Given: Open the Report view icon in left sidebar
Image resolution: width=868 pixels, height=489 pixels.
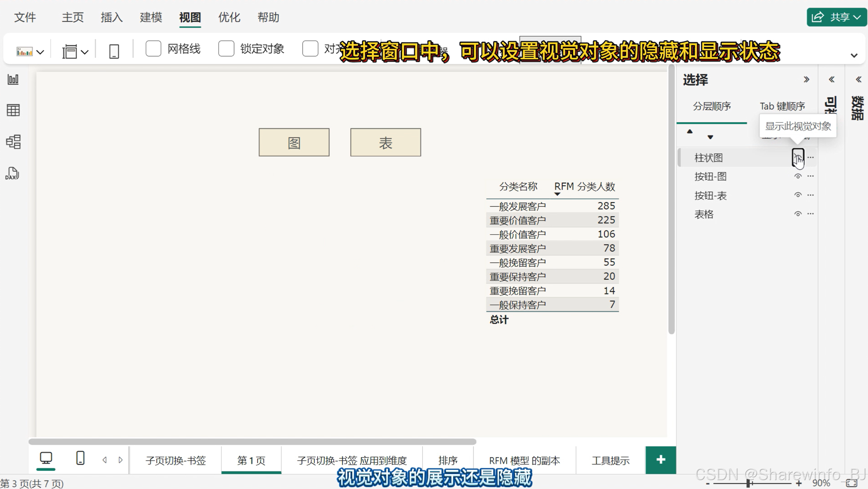Looking at the screenshot, I should pos(13,79).
